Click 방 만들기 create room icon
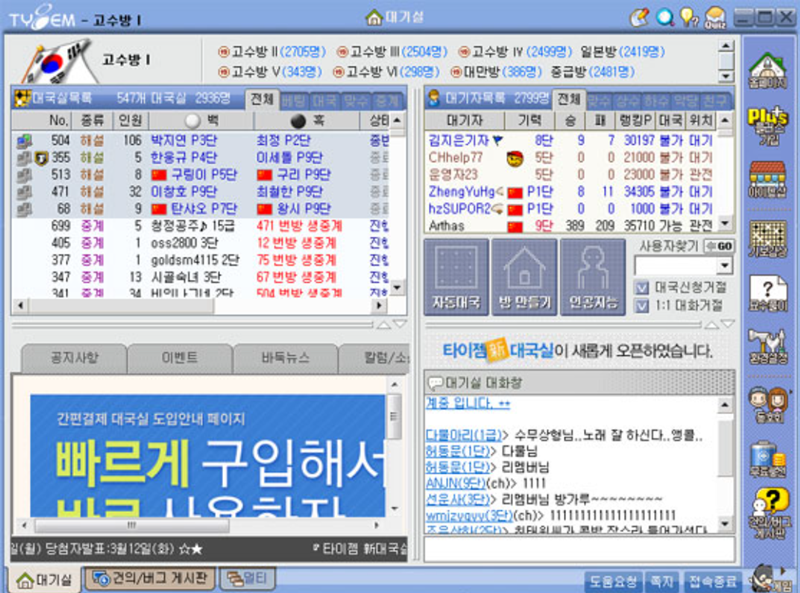The width and height of the screenshot is (800, 593). click(524, 277)
